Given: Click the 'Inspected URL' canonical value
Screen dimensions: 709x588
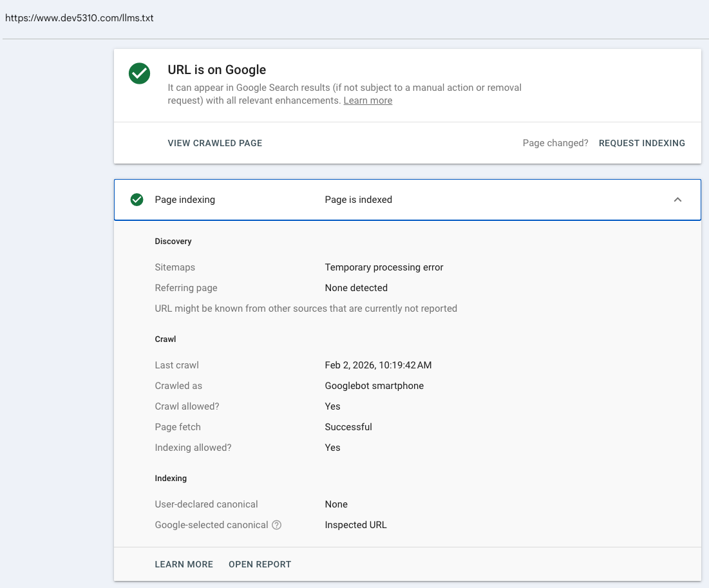Looking at the screenshot, I should click(355, 525).
